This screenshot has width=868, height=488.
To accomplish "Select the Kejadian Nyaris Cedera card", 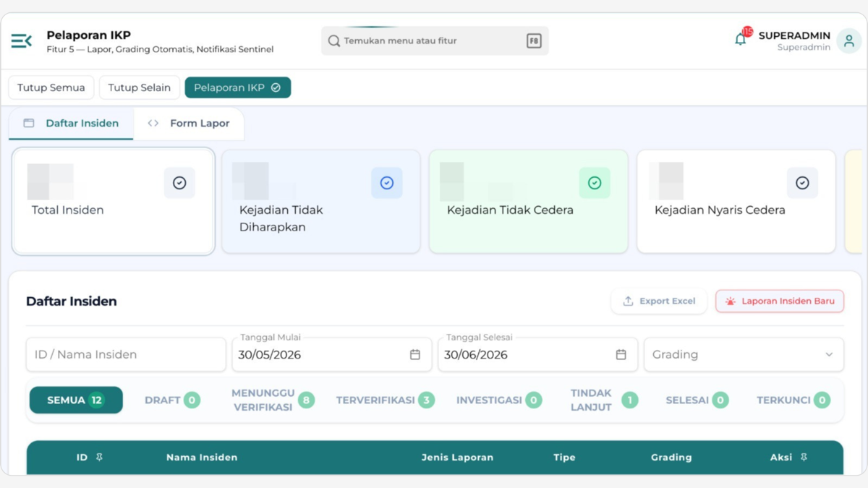I will pos(736,202).
